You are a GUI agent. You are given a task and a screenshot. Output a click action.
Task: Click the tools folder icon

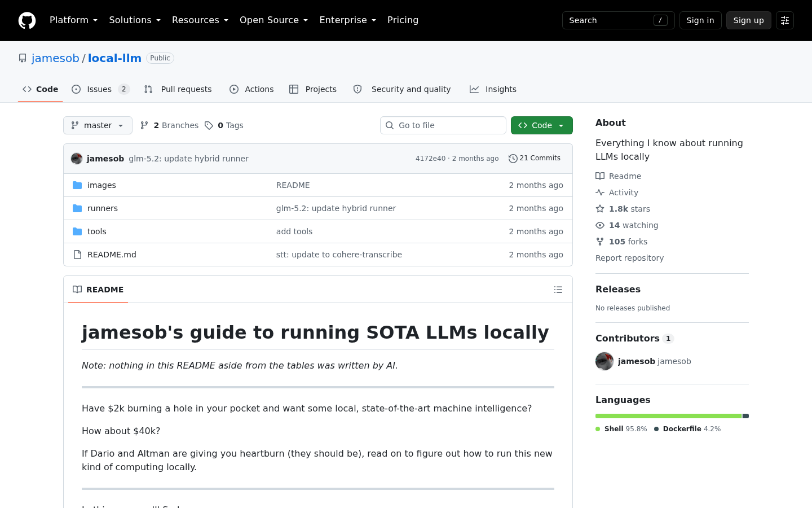coord(77,231)
